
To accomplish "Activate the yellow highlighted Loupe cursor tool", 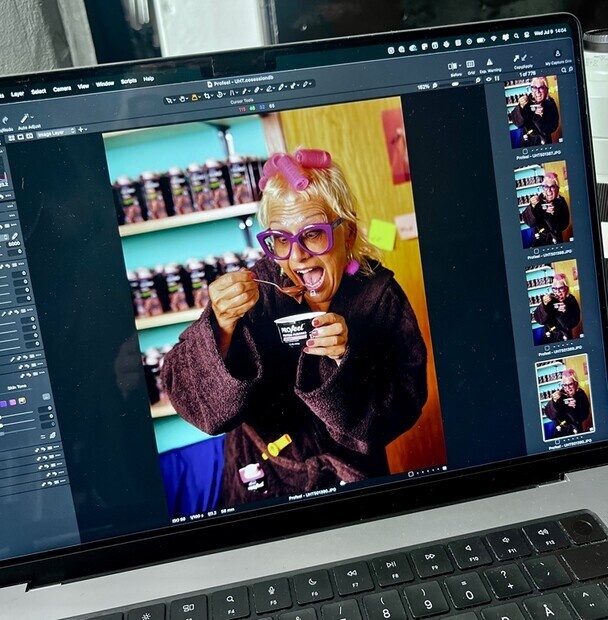I will click(x=194, y=97).
